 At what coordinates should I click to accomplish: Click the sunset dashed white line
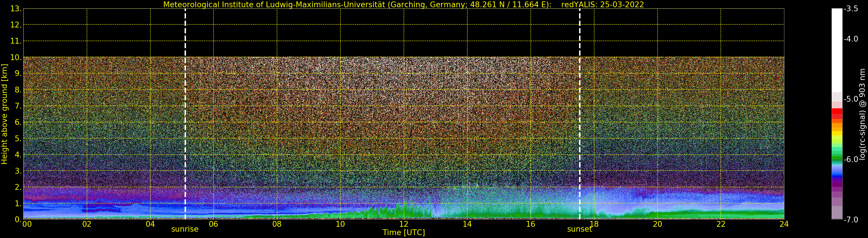580,114
